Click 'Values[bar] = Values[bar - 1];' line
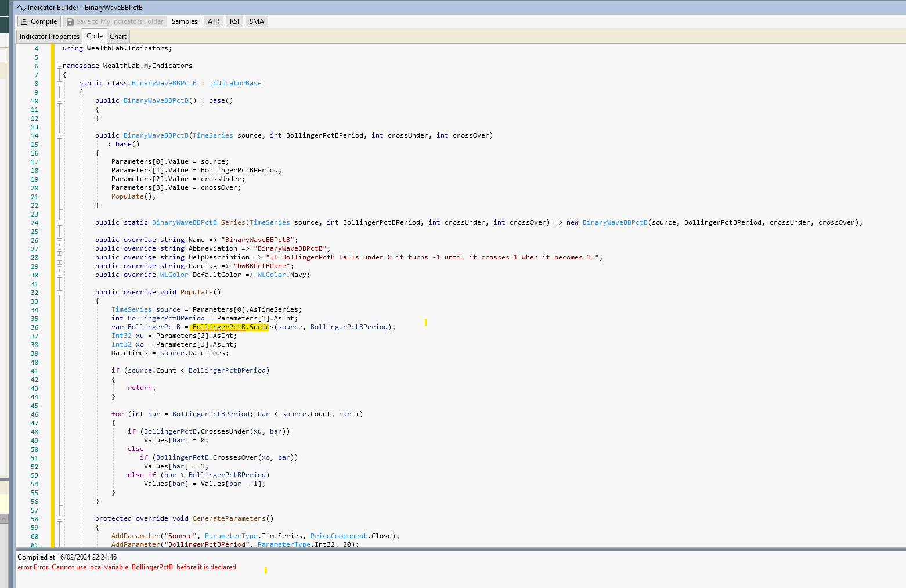This screenshot has width=906, height=588. (205, 484)
